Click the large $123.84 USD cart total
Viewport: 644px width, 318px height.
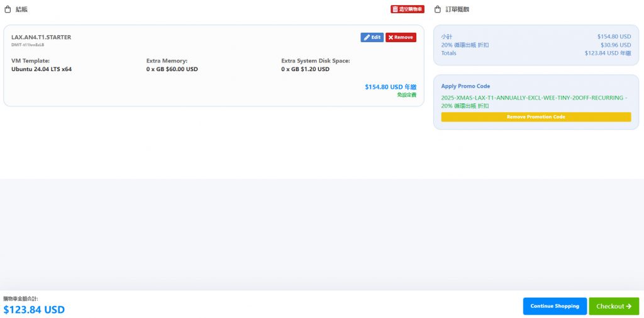pyautogui.click(x=34, y=309)
